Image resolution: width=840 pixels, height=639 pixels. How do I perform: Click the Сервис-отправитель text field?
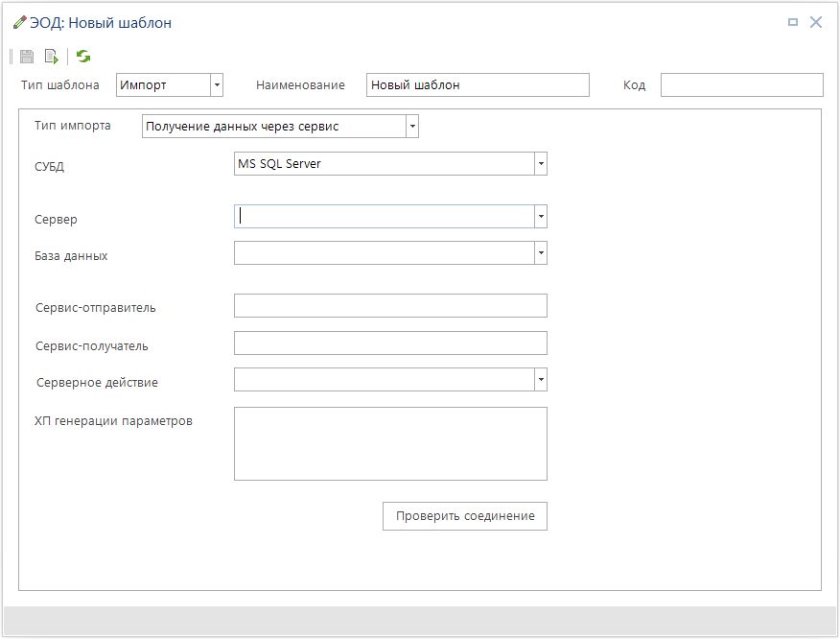point(390,306)
